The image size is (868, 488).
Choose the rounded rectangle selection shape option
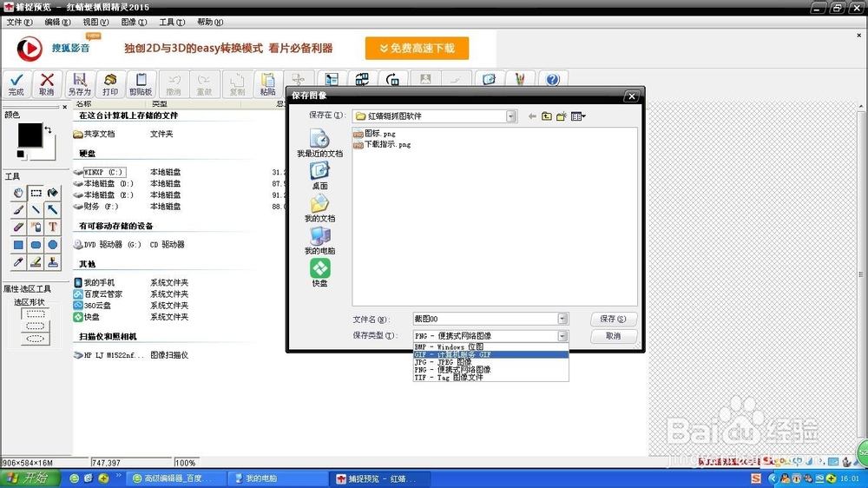pyautogui.click(x=36, y=326)
